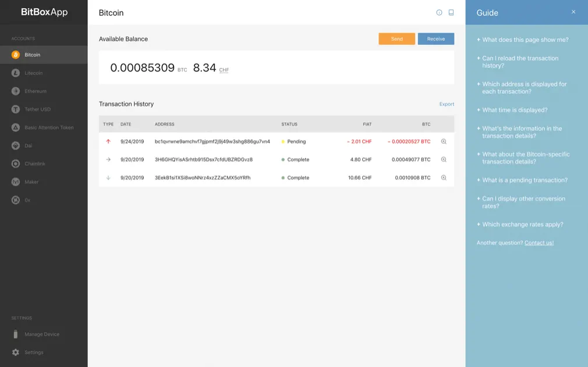
Task: Expand "Which exchange rates apply?" guide entry
Action: tap(522, 225)
